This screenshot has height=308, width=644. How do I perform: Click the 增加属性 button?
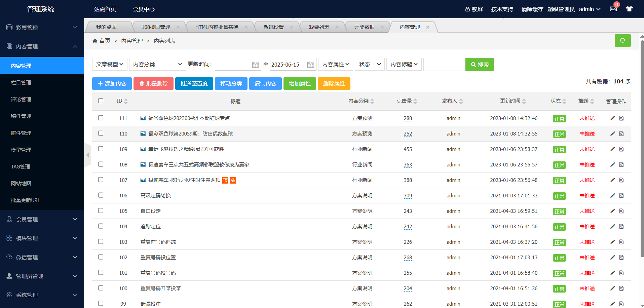point(300,83)
